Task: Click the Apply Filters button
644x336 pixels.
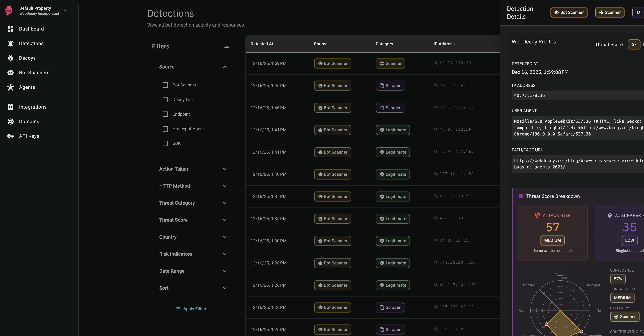Action: pyautogui.click(x=192, y=309)
